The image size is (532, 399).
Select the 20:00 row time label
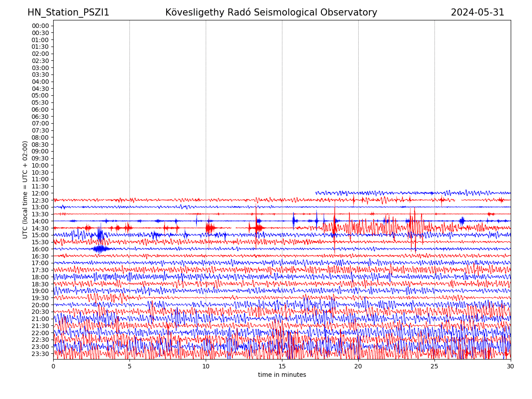coord(40,305)
